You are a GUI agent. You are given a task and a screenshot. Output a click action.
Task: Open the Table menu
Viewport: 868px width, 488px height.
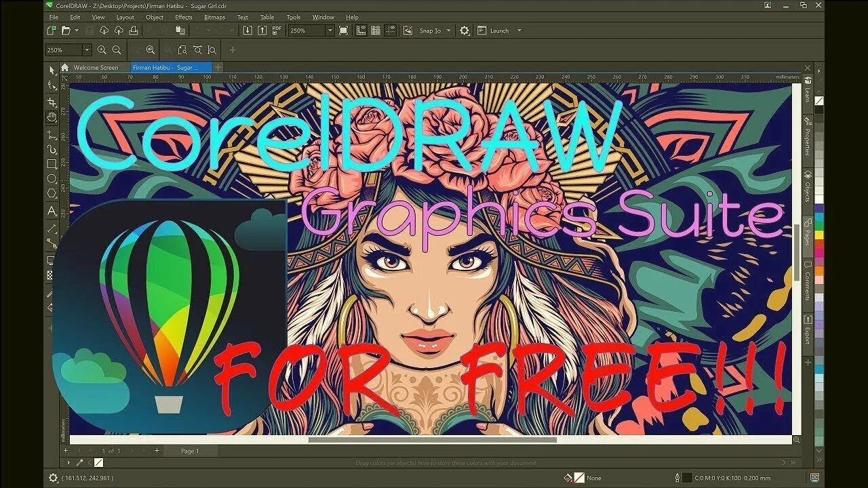[267, 17]
